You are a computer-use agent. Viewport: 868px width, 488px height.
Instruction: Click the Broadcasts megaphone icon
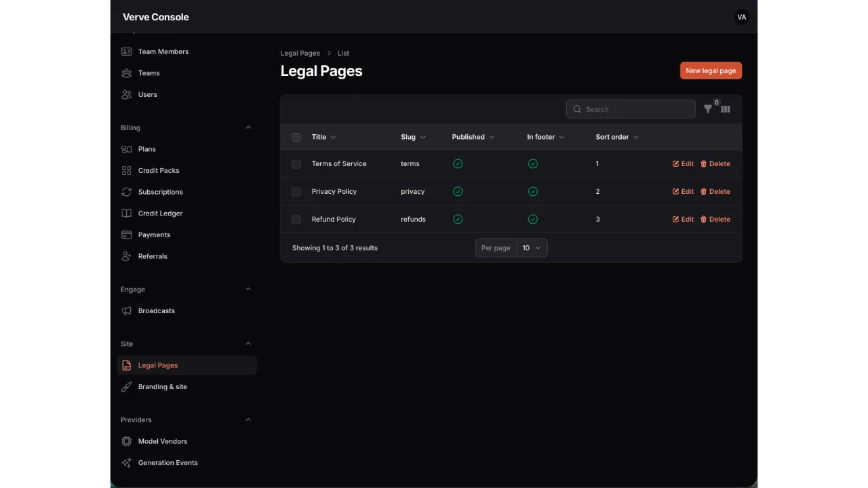click(x=126, y=311)
